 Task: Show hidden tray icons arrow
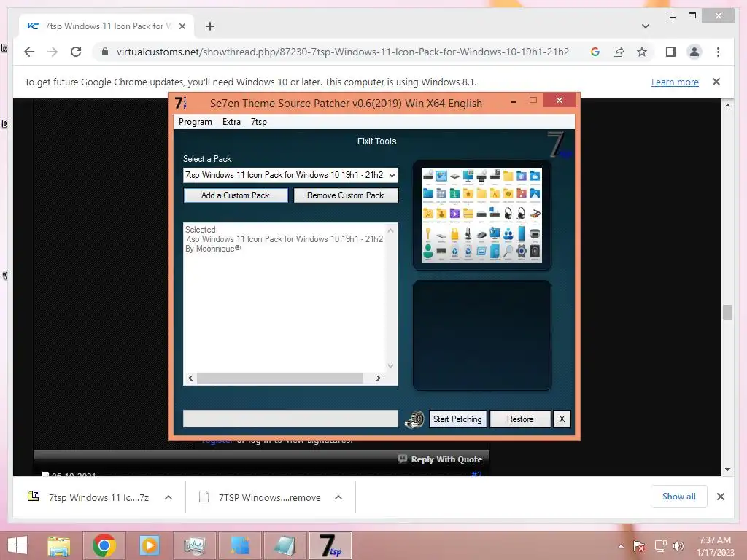coord(621,546)
